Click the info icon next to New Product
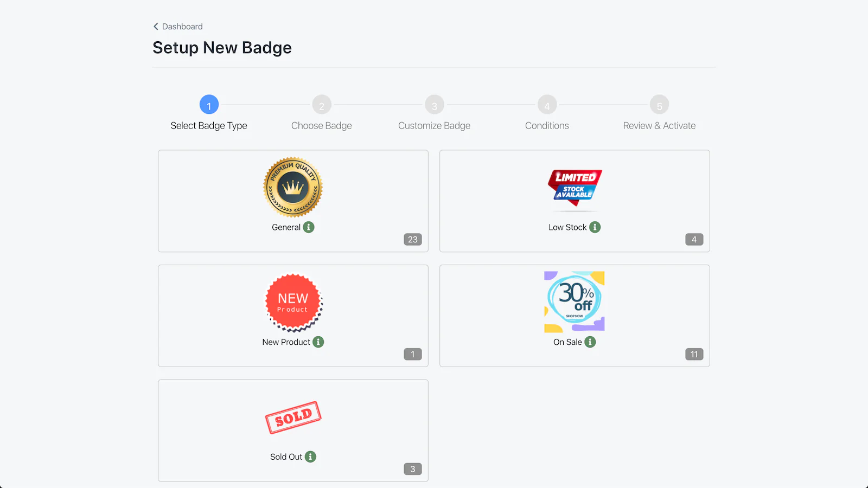Image resolution: width=868 pixels, height=488 pixels. click(318, 342)
